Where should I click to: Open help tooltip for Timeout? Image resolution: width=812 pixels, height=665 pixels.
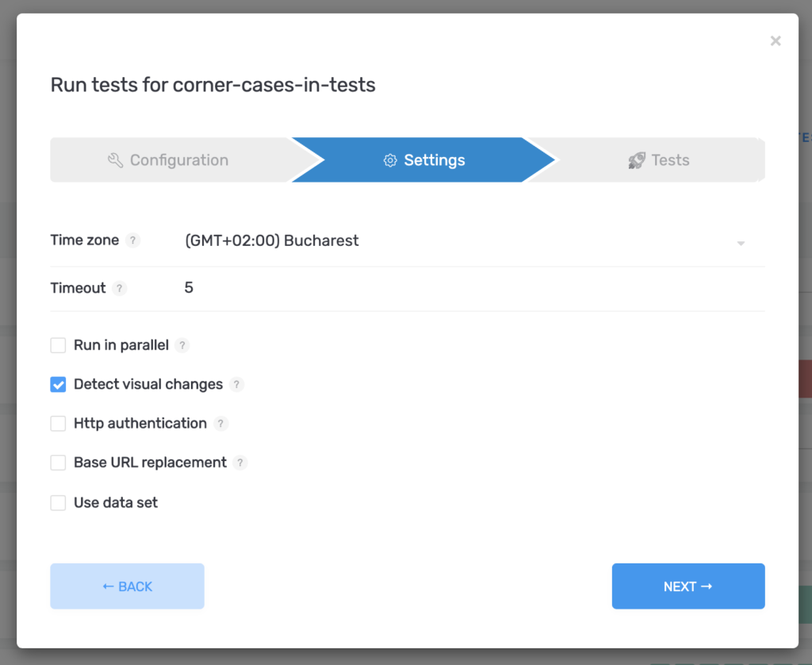[120, 288]
